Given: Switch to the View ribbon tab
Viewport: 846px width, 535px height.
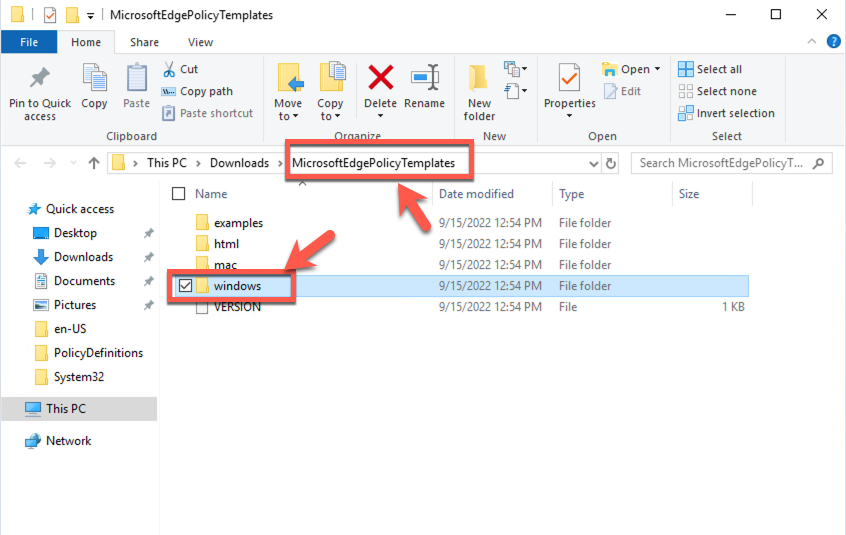Looking at the screenshot, I should (x=200, y=42).
